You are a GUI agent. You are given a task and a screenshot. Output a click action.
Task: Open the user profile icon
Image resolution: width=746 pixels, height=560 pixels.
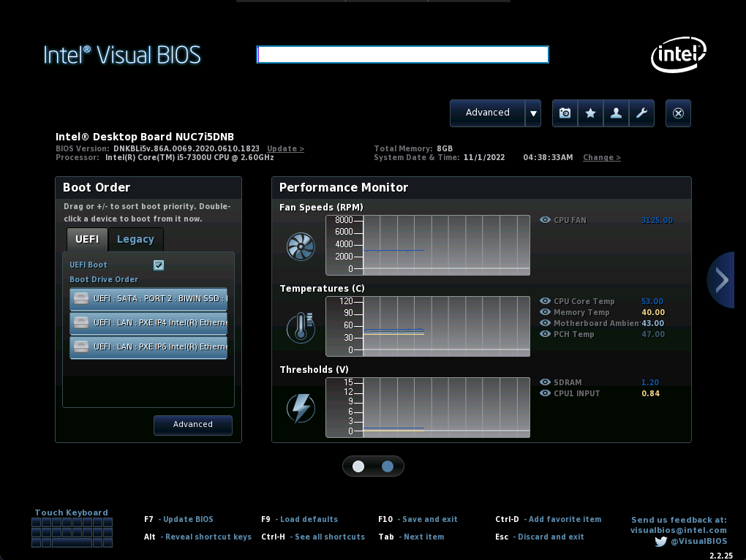pos(616,113)
